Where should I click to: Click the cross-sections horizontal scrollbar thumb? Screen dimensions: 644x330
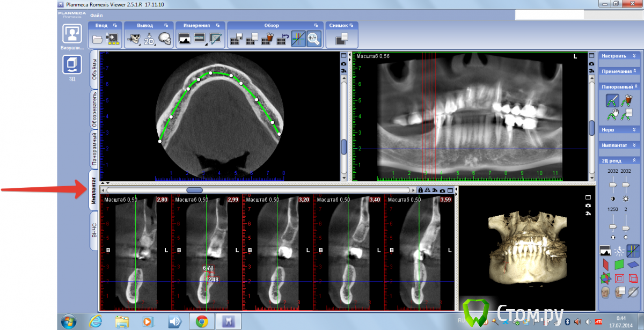click(x=194, y=190)
